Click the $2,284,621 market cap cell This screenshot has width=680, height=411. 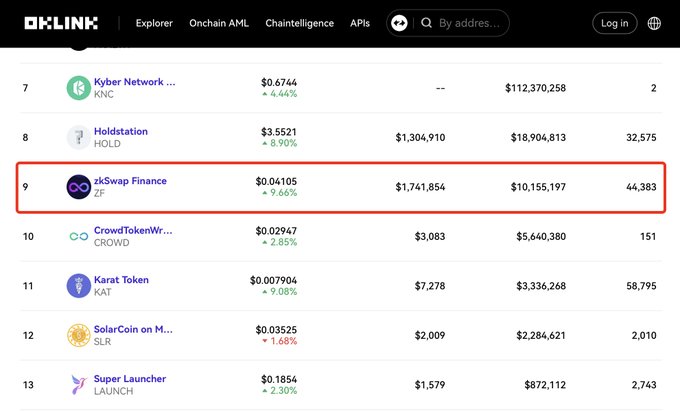(541, 335)
